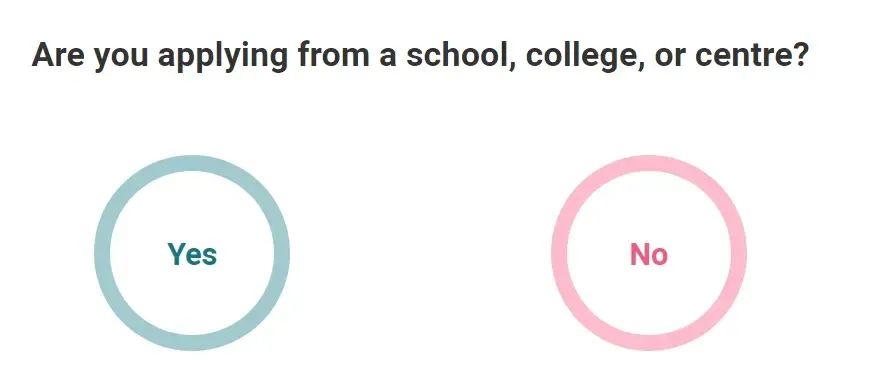893x387 pixels.
Task: Answer No to applying from a school
Action: point(649,253)
